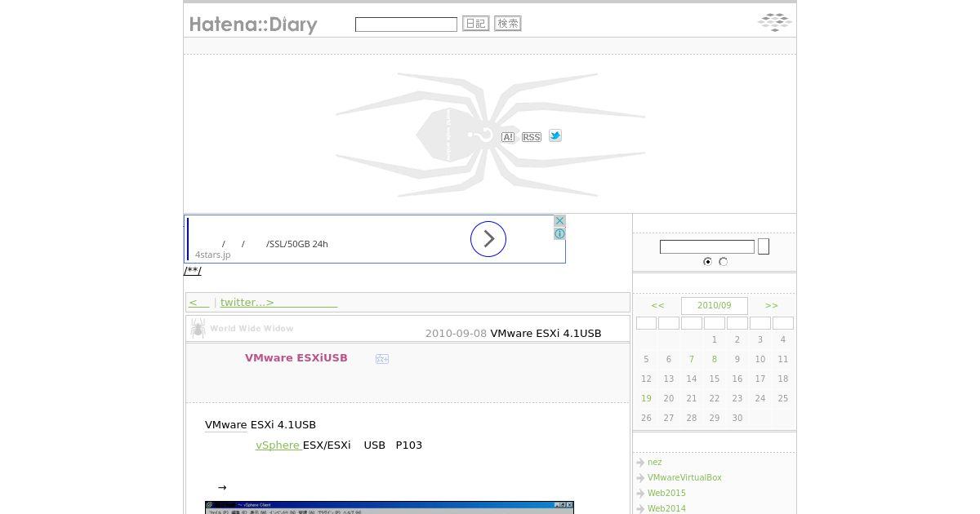Screen dimensions: 980x514
Task: Open the Hatena::Diary logo link
Action: (x=253, y=24)
